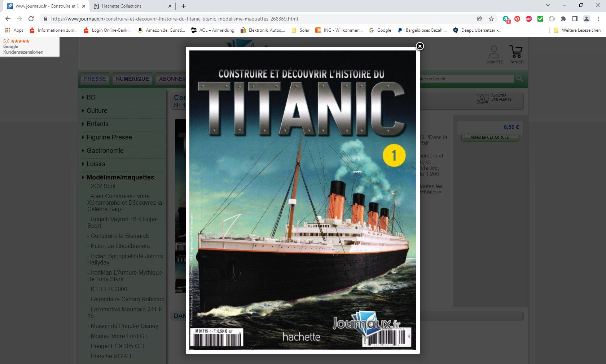This screenshot has width=606, height=364.
Task: Open the PRESSE navigation tab
Action: (x=95, y=79)
